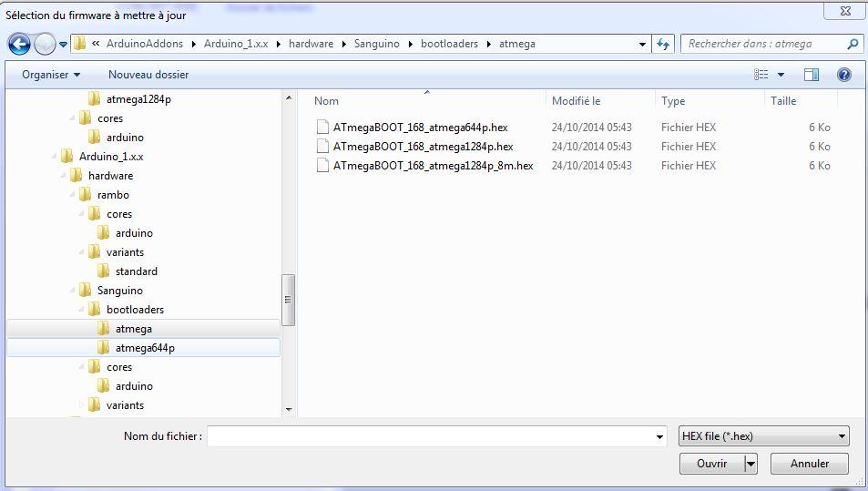Select the bootloaders folder in the tree
This screenshot has width=868, height=491.
coord(135,310)
